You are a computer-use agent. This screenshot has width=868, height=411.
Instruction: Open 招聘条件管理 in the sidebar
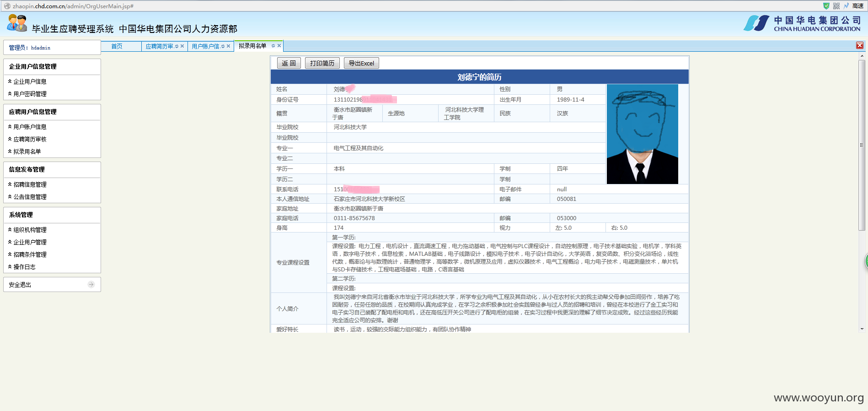(x=30, y=254)
